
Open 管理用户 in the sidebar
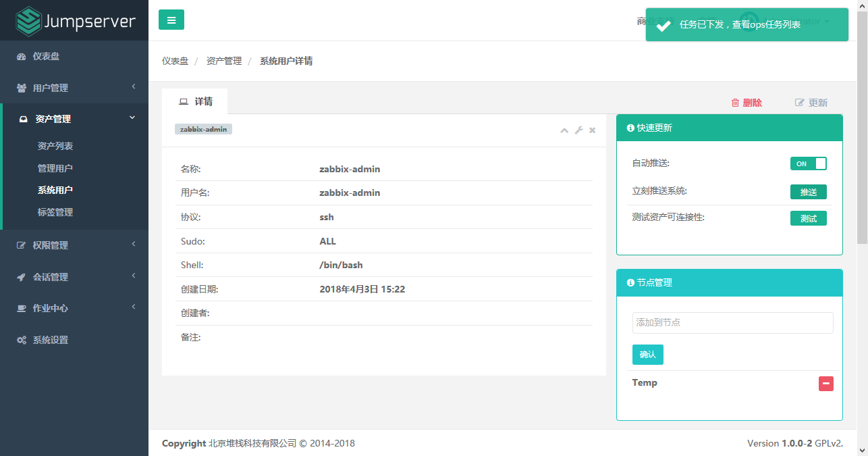[x=55, y=168]
